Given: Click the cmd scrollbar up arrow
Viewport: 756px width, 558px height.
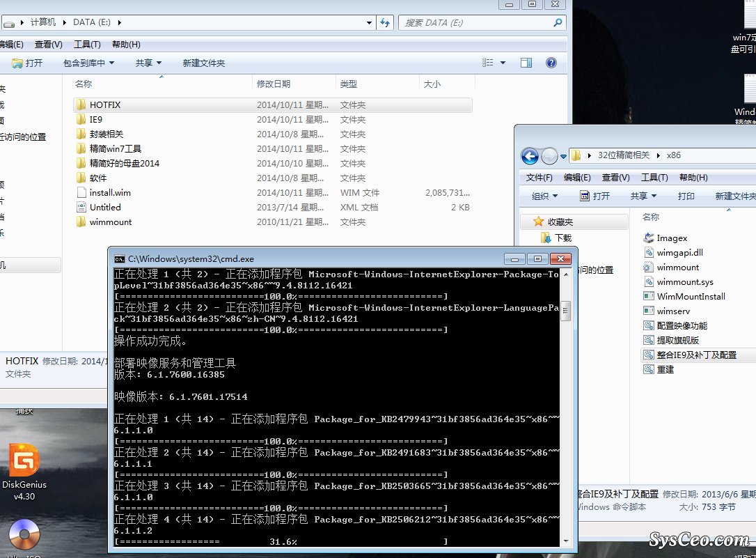Looking at the screenshot, I should (565, 274).
